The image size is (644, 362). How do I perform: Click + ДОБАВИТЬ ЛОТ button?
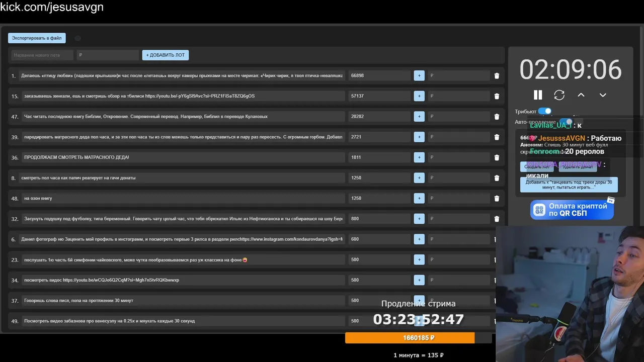(x=166, y=55)
